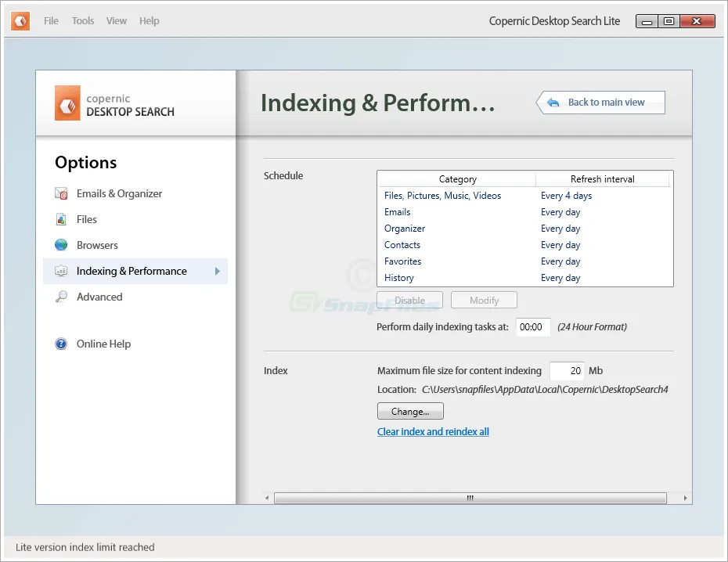Click the index location path text
This screenshot has width=728, height=562.
click(545, 389)
